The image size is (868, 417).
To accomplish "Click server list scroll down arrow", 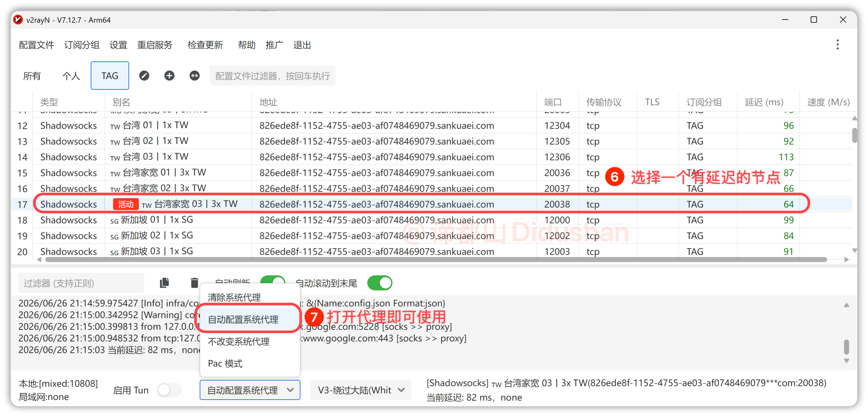I will pos(854,251).
